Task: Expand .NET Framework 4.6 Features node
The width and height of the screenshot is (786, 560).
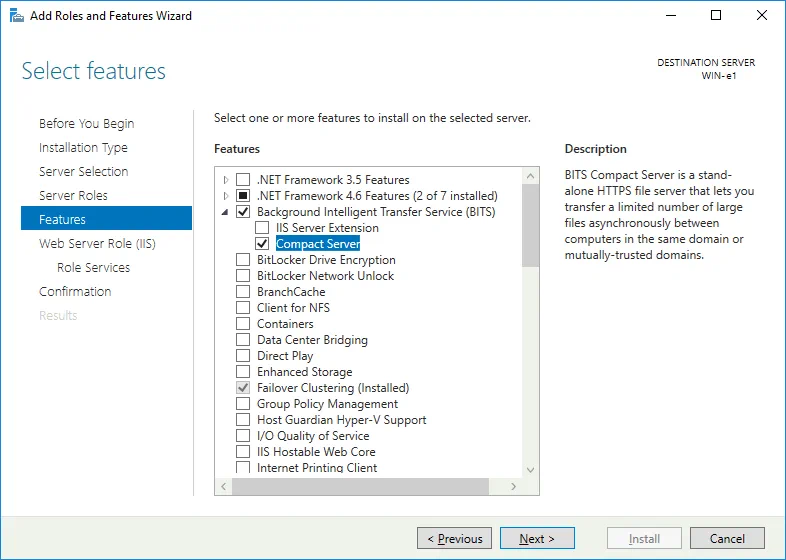Action: click(x=226, y=196)
